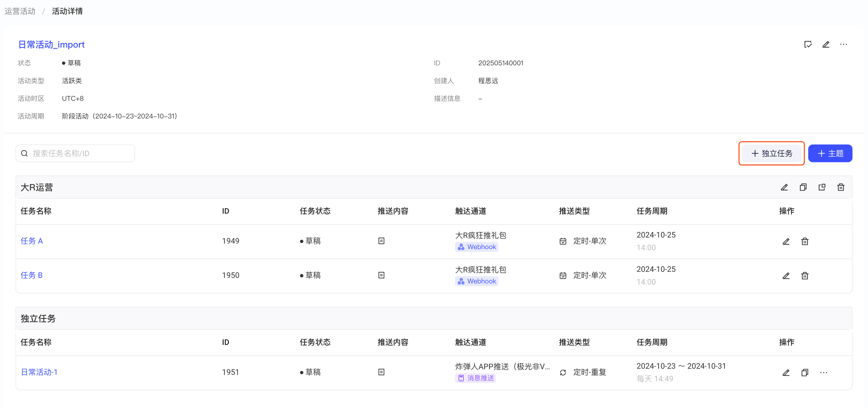Edit the 日常活动_import activity via pencil icon

point(826,45)
